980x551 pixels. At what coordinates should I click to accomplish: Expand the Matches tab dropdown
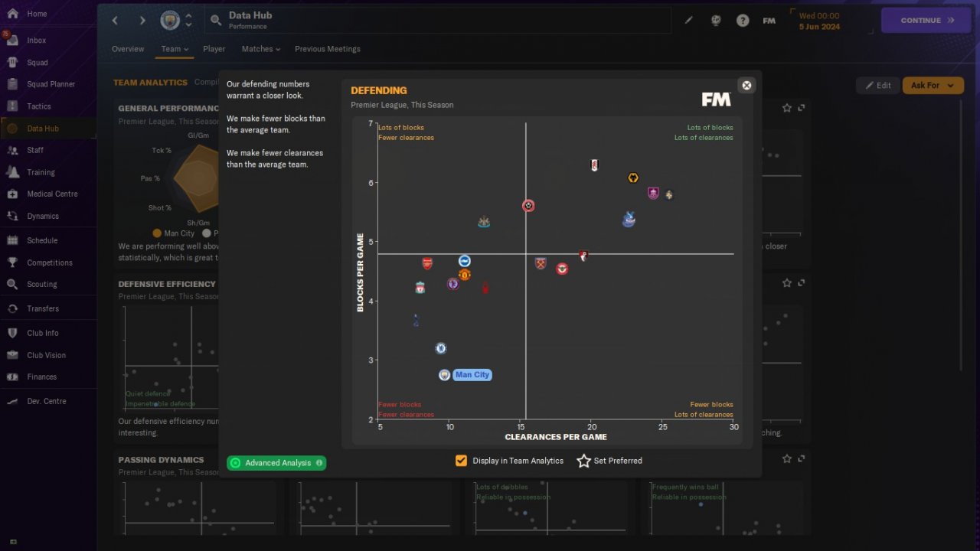click(261, 49)
